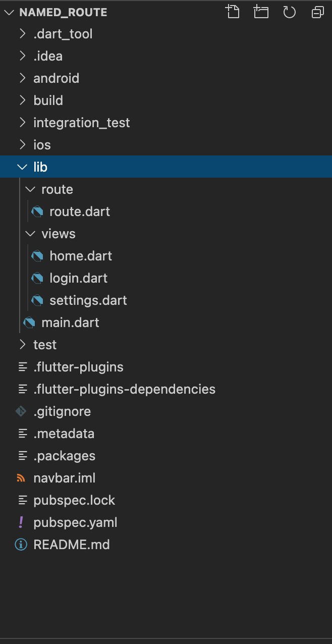Screen dimensions: 332x644
Task: Collapse the route folder chevron
Action: point(31,189)
